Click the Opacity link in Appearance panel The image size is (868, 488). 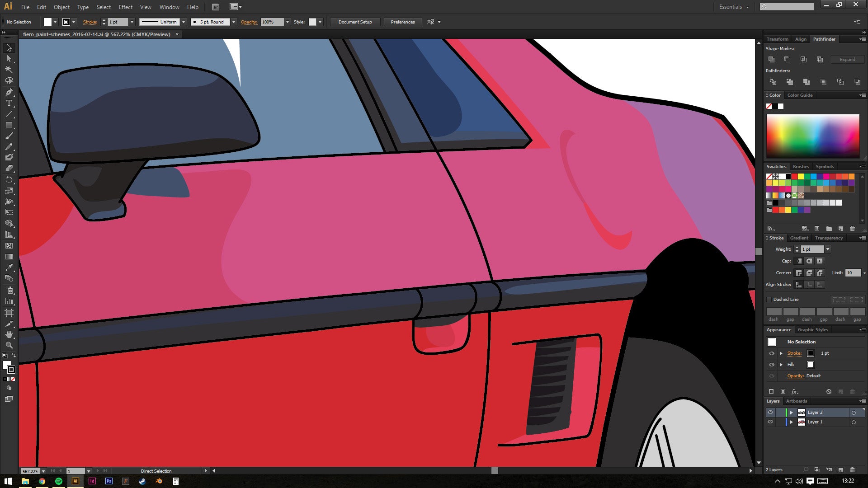795,376
